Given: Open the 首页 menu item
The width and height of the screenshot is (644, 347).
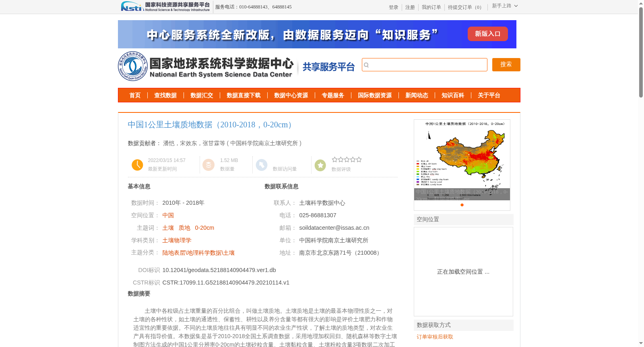Looking at the screenshot, I should [135, 96].
